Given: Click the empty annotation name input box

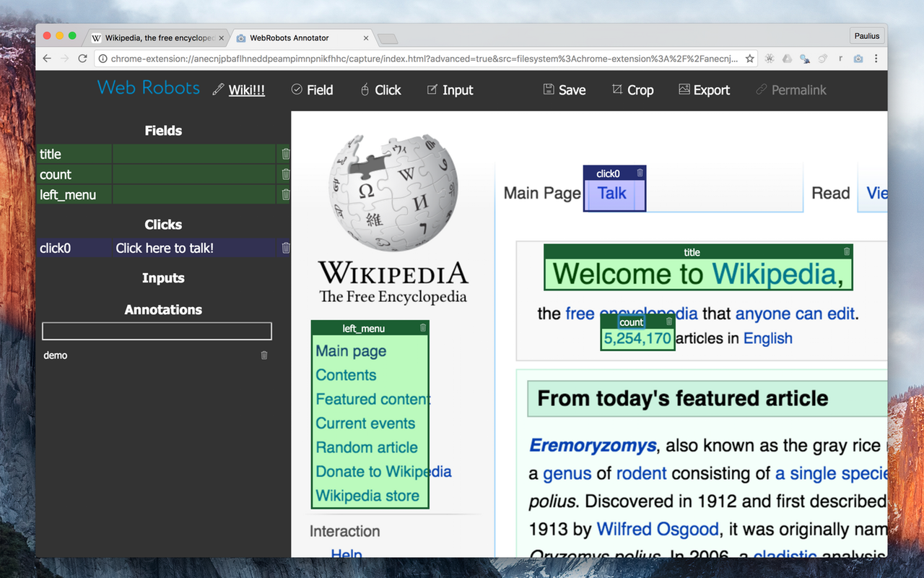Looking at the screenshot, I should [157, 331].
